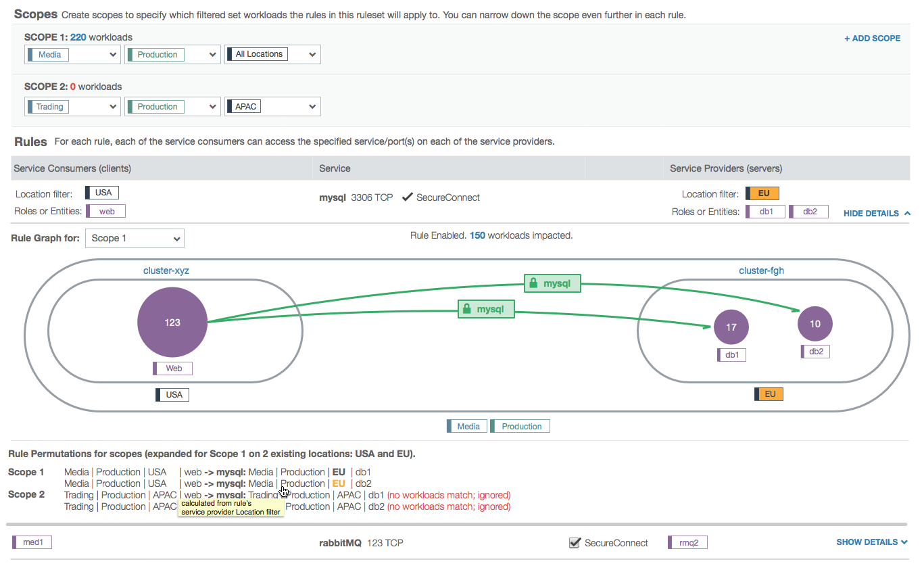Toggle the SecureConnect checkbox for rabbitMQ rule
Screen dimensions: 924x570
point(575,543)
